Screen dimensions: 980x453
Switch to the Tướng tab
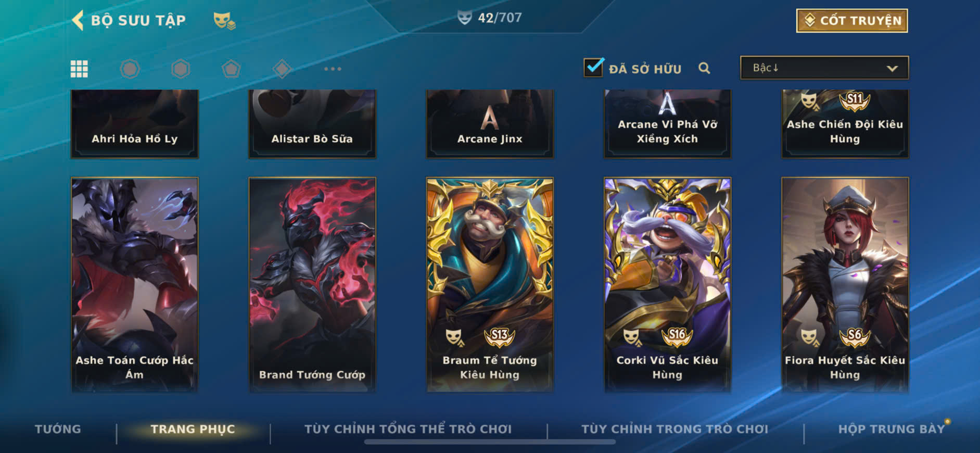[x=58, y=429]
